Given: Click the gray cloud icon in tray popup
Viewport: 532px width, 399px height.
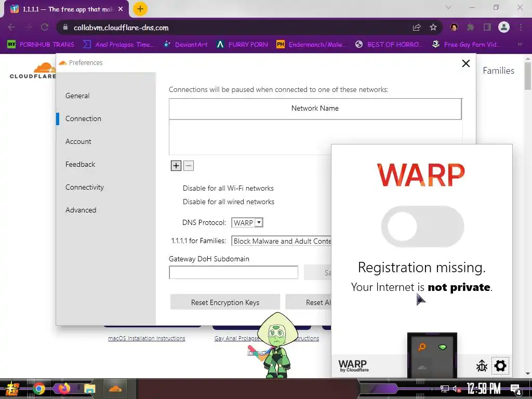Looking at the screenshot, I should (x=422, y=367).
